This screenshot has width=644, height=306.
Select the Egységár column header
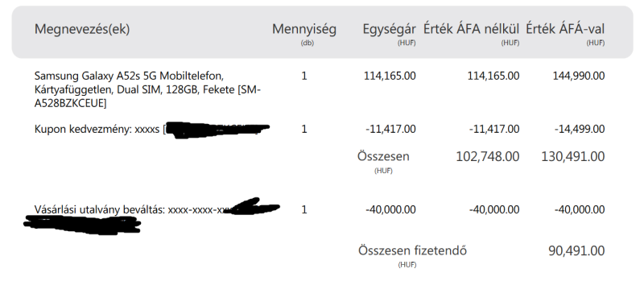point(389,29)
